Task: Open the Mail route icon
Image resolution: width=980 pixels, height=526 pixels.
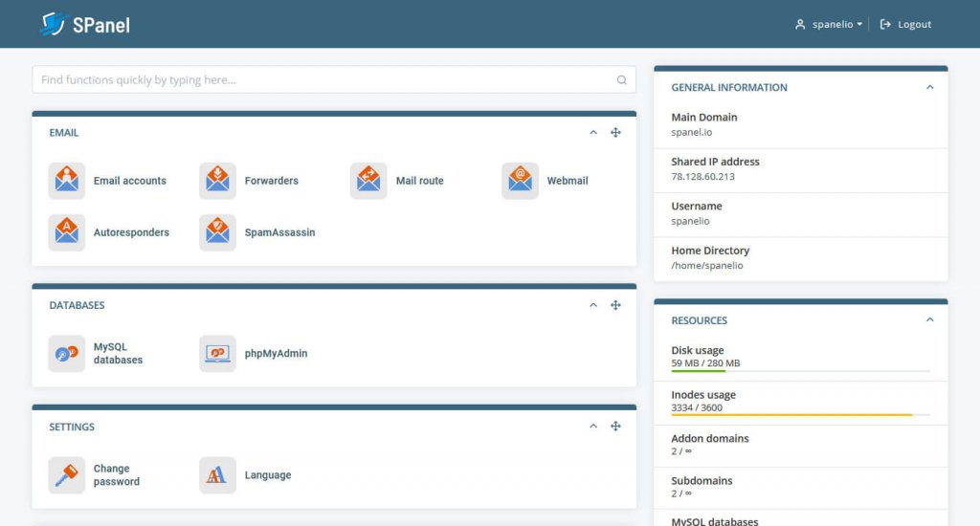Action: point(368,181)
